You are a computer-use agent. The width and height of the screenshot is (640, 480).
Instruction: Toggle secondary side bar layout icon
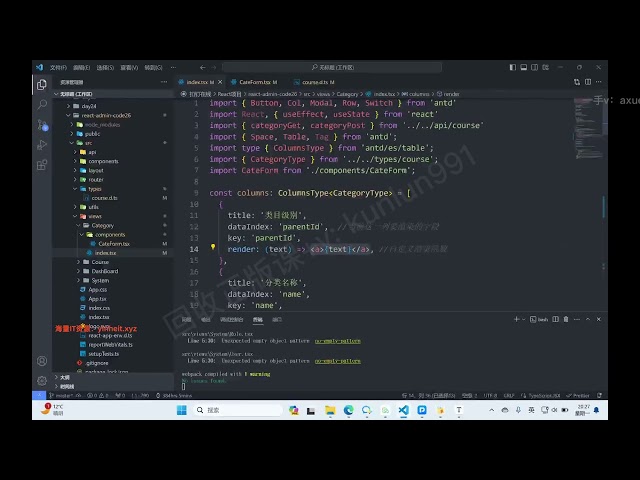click(x=534, y=67)
